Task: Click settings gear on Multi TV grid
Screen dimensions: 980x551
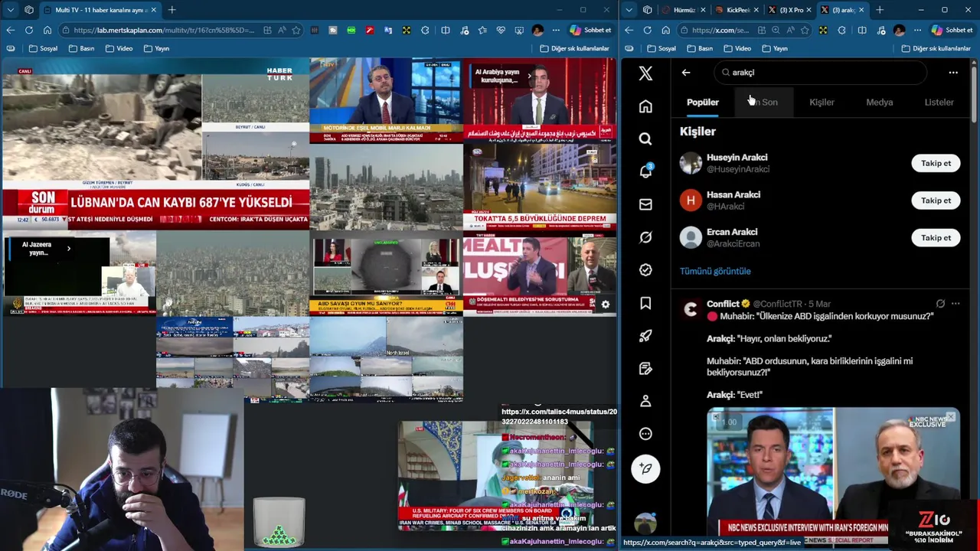Action: click(x=605, y=304)
